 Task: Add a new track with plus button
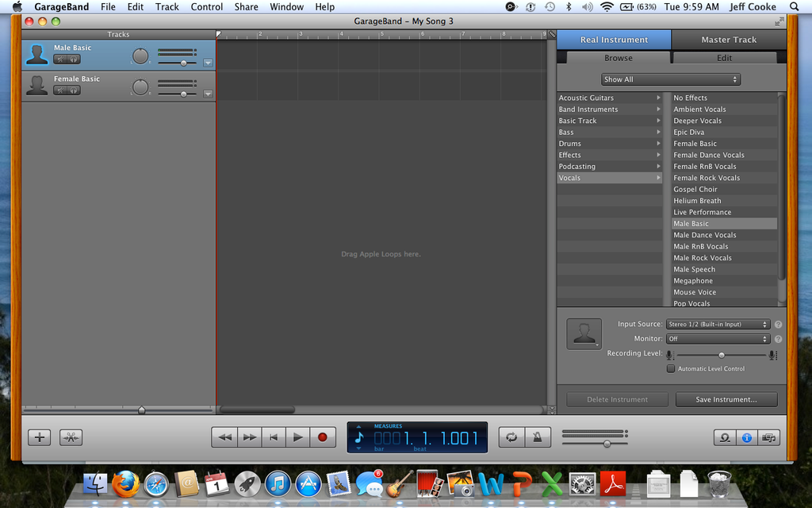pos(40,437)
